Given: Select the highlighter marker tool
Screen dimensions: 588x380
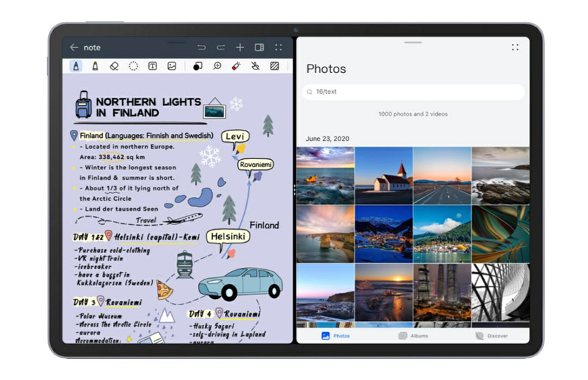Looking at the screenshot, I should pyautogui.click(x=95, y=67).
